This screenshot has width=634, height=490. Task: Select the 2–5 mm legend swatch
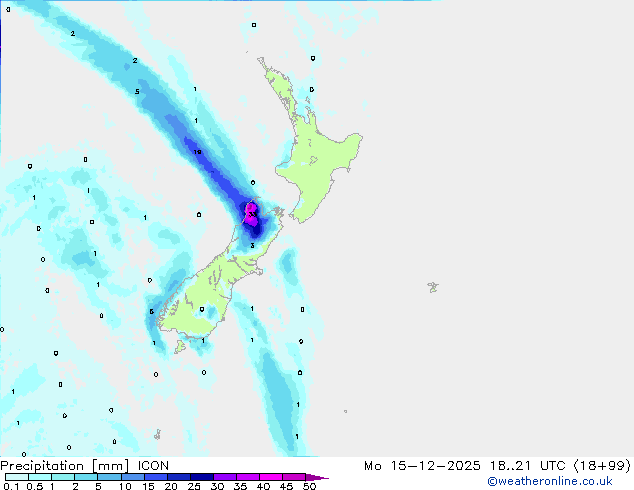click(86, 477)
